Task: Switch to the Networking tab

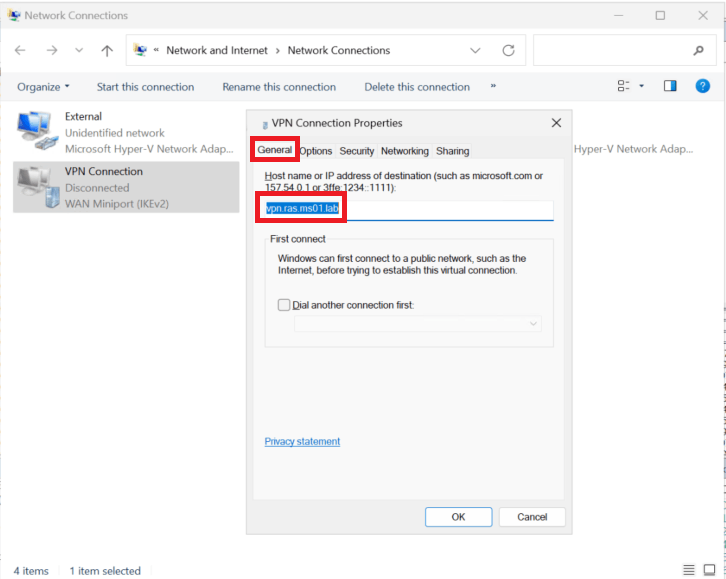Action: [405, 151]
